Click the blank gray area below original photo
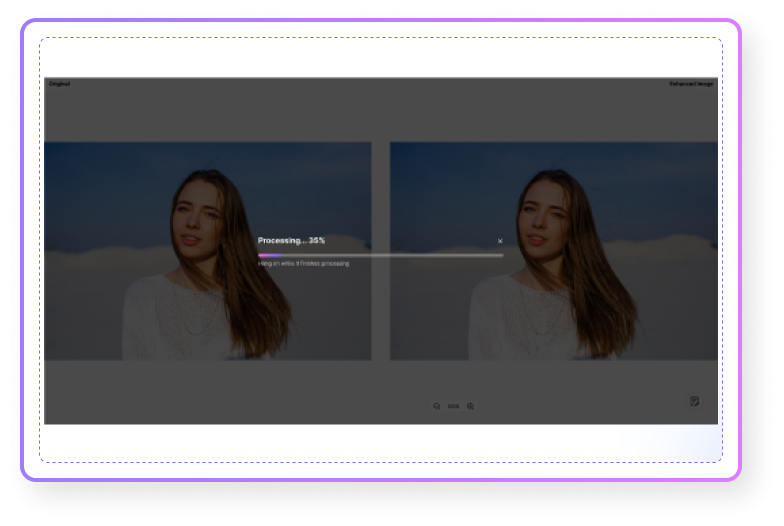The width and height of the screenshot is (784, 526). 200,390
